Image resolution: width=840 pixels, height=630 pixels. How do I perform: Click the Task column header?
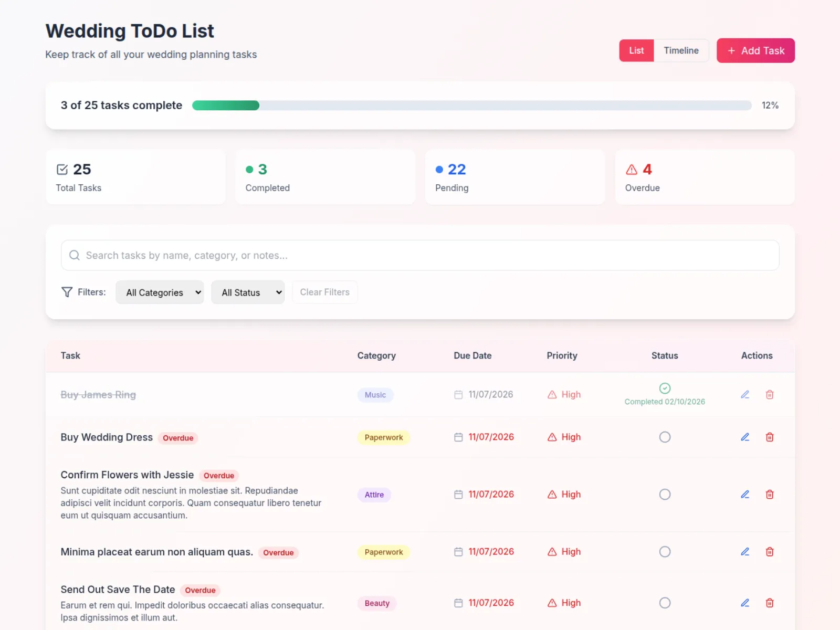[x=70, y=355]
